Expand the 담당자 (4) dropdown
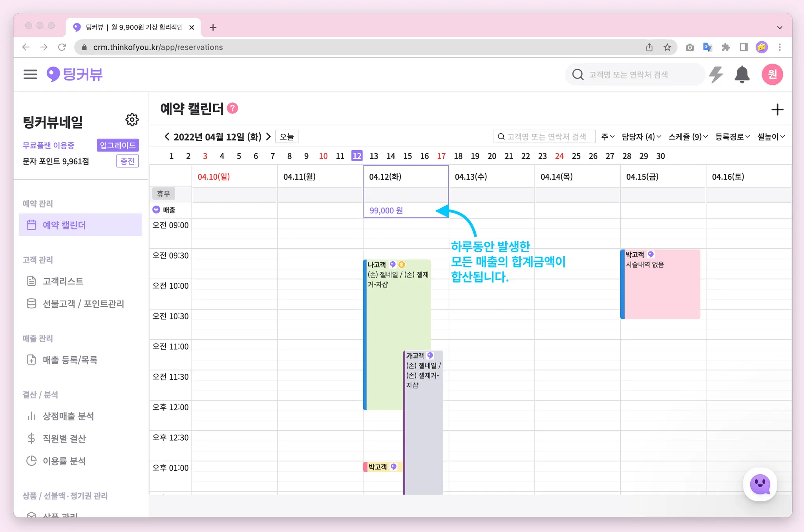Screen dimensions: 804x532 [641, 137]
